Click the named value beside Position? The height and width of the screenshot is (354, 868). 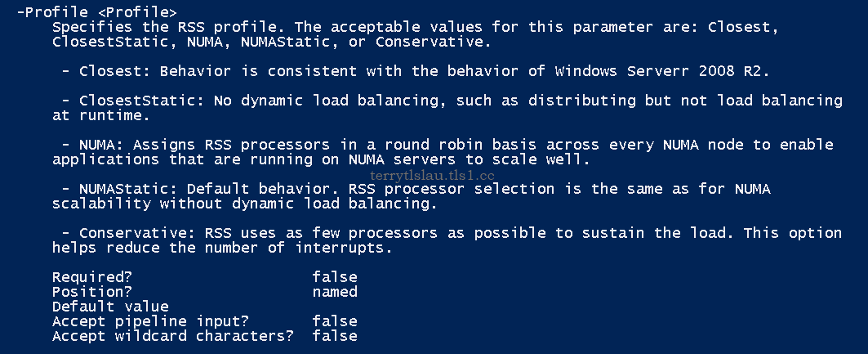334,292
